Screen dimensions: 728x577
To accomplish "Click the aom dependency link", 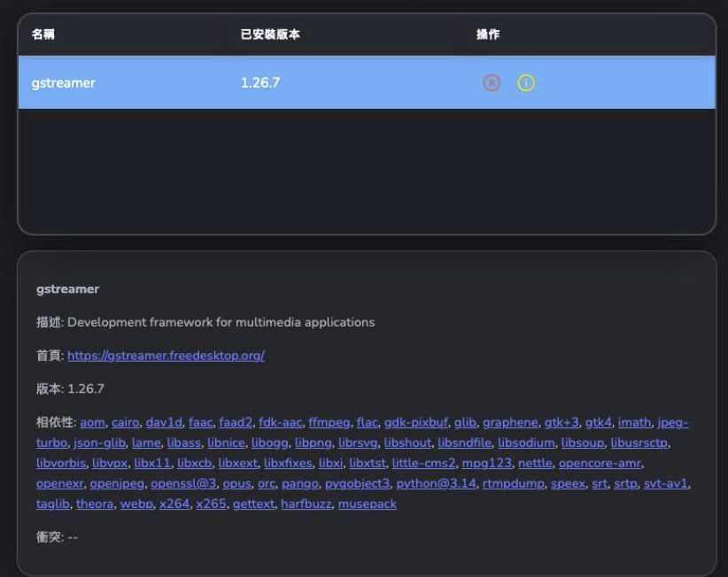I will (92, 423).
